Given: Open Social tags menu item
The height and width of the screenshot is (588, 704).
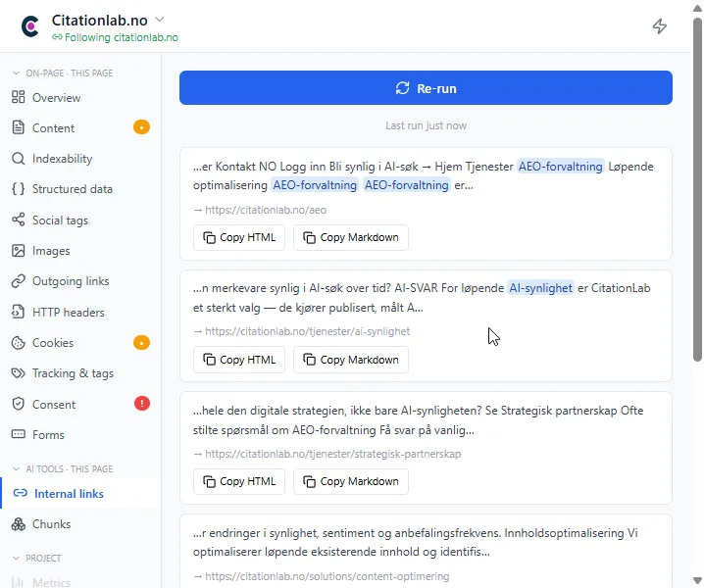Looking at the screenshot, I should pos(80,220).
